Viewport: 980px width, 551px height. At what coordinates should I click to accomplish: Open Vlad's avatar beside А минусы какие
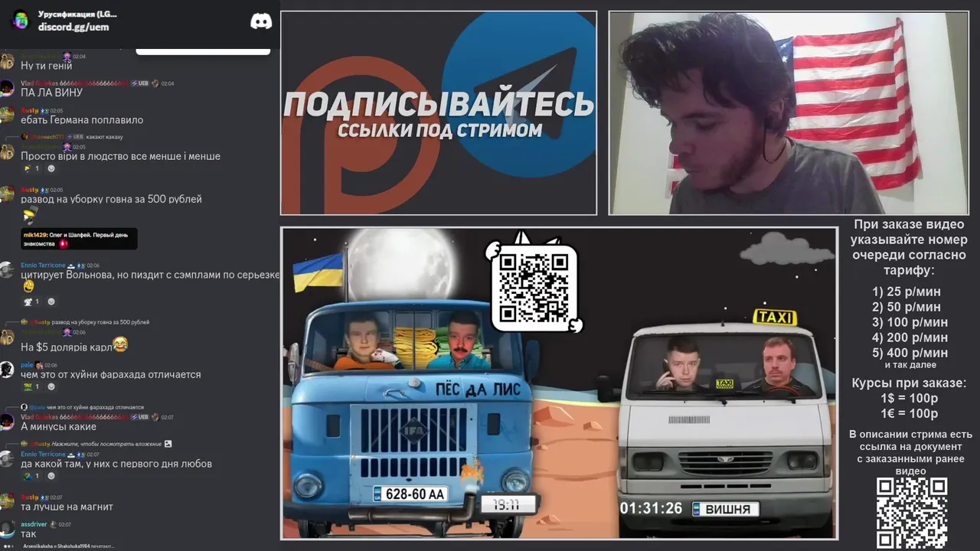point(7,422)
